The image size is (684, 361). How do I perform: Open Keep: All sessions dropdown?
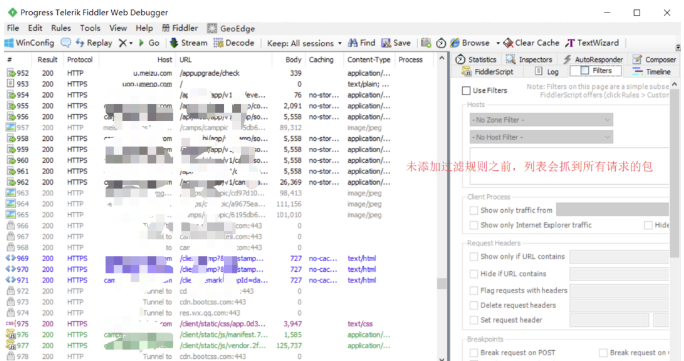(x=304, y=43)
